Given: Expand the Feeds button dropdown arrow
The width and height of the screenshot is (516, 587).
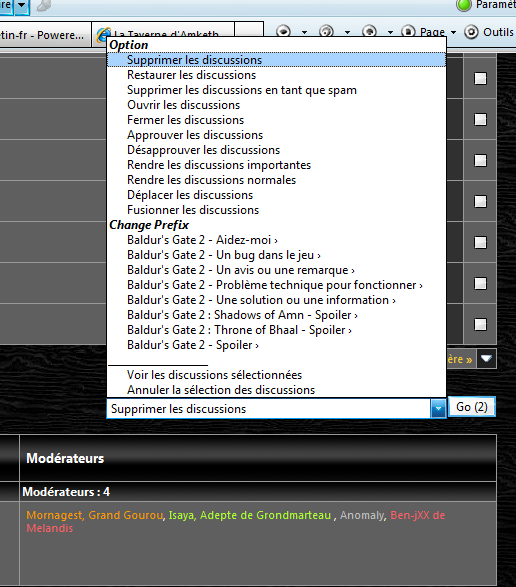Looking at the screenshot, I should 347,33.
